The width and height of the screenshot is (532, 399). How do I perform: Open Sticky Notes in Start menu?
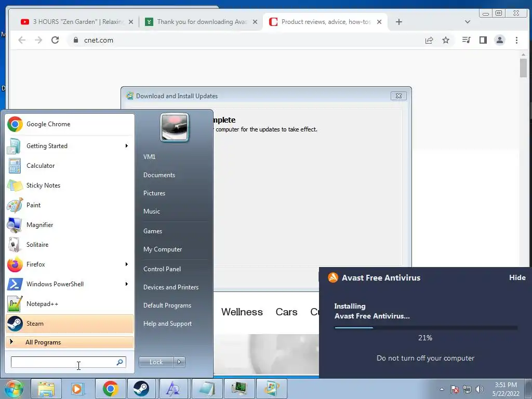[x=70, y=185]
